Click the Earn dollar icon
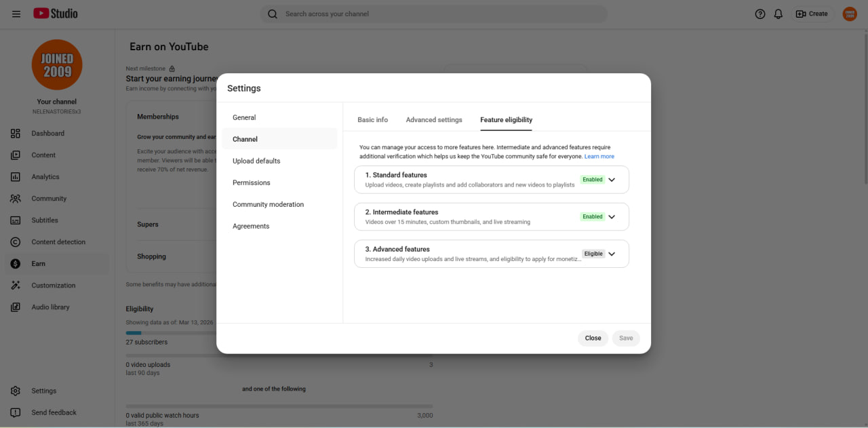 [x=16, y=264]
